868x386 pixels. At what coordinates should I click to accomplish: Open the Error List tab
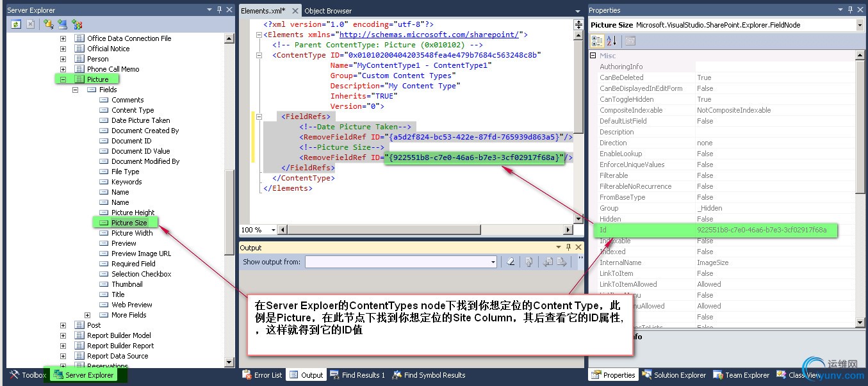(262, 375)
